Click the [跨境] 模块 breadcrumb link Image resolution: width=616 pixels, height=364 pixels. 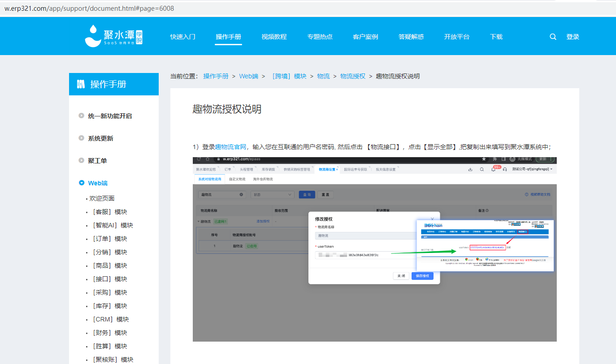289,76
